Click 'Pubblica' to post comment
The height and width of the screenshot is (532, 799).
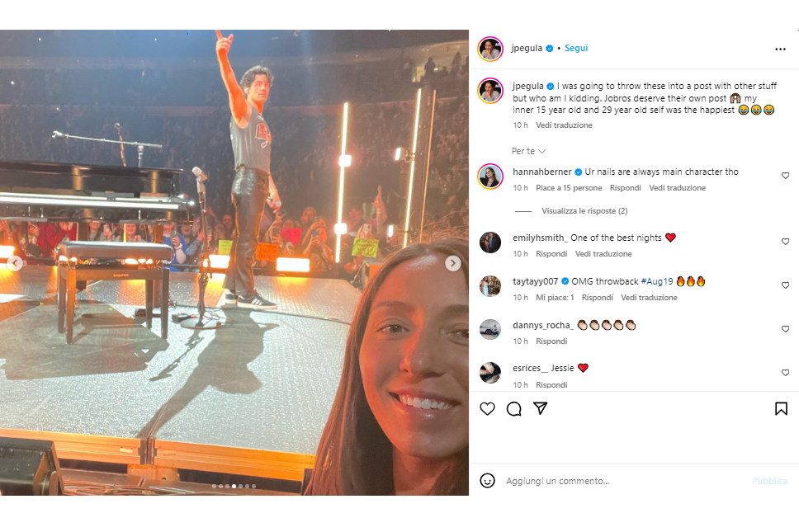(x=769, y=481)
